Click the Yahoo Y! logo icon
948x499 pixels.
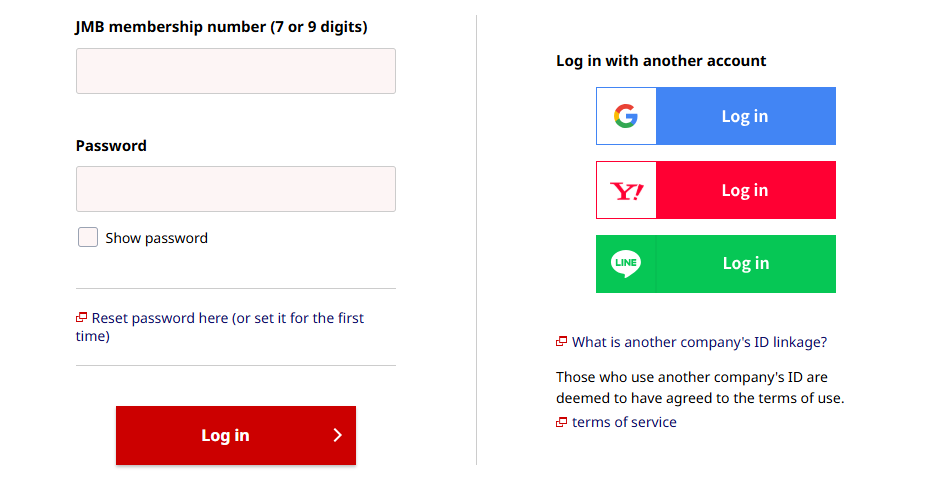627,190
